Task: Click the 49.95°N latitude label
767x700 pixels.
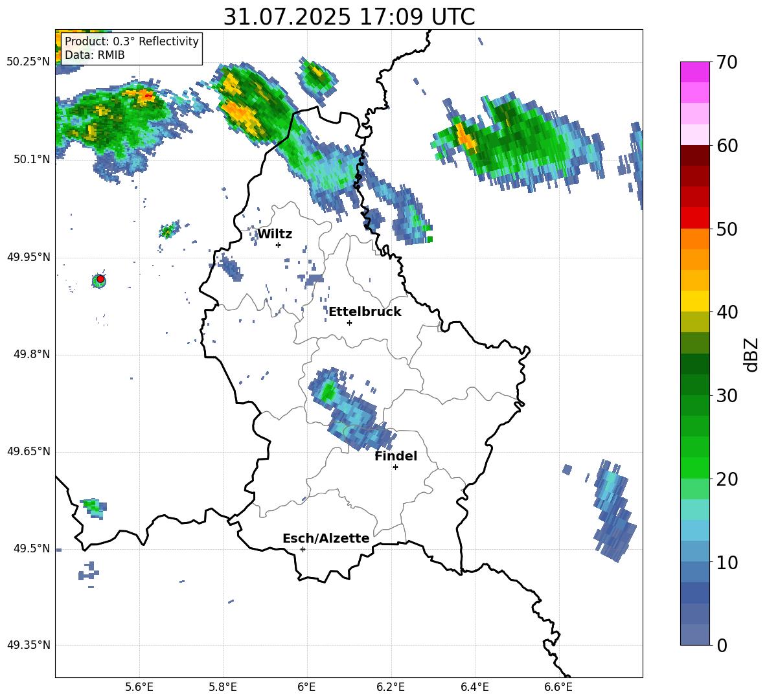Action: [x=29, y=257]
